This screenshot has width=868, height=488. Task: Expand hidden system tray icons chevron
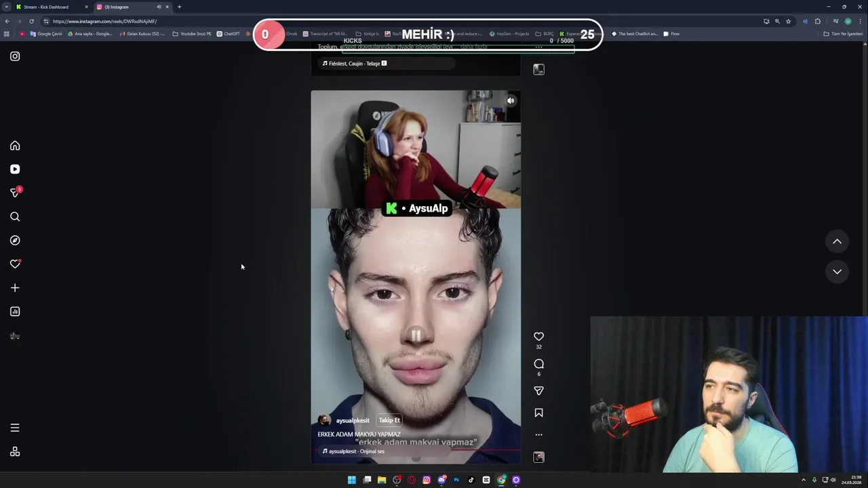[x=804, y=480]
